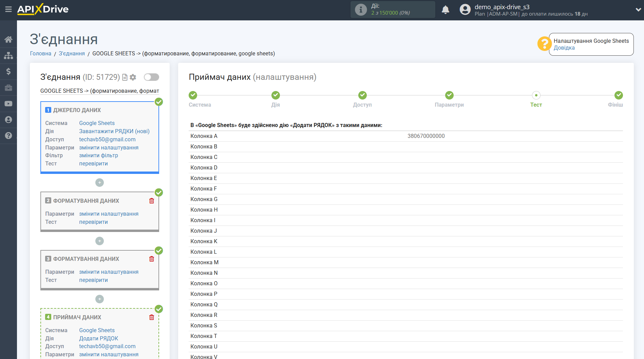Open the Довідка help link
Viewport: 644px width, 359px height.
pos(564,48)
